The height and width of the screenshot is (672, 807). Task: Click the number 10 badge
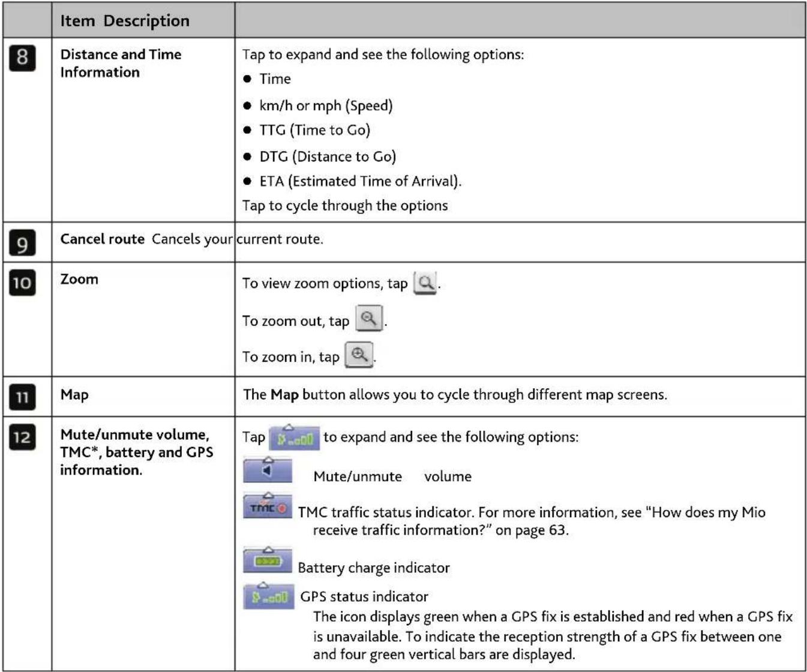(22, 283)
